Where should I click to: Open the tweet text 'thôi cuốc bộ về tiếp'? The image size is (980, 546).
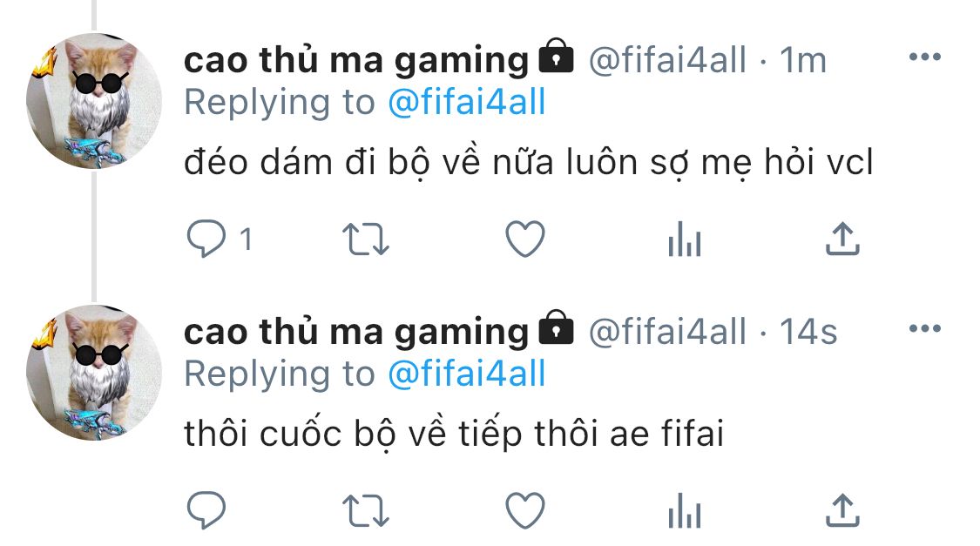point(353,433)
